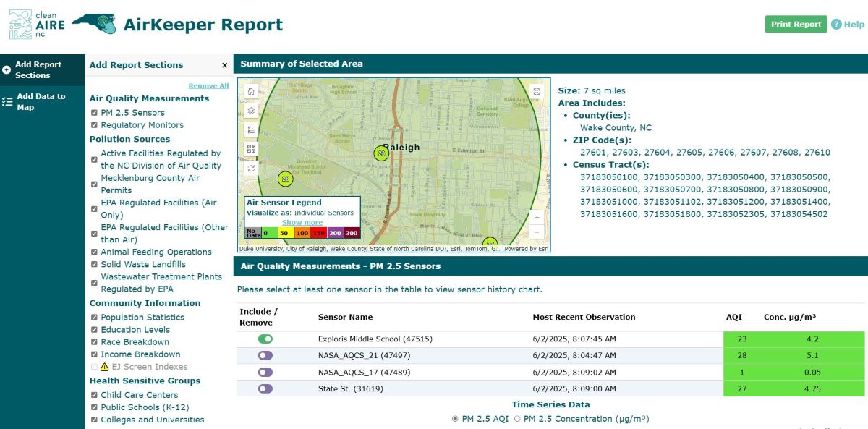Uncheck the Regulatory Monitors checkbox
This screenshot has height=429, width=868.
tap(94, 124)
